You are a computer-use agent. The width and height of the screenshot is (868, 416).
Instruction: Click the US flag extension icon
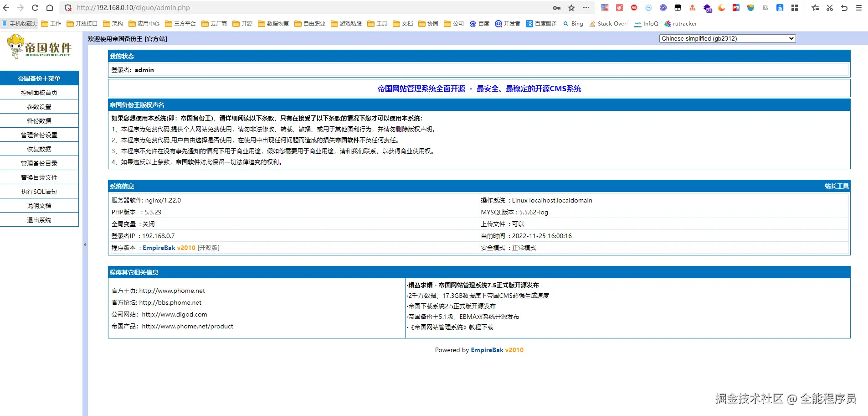point(605,8)
